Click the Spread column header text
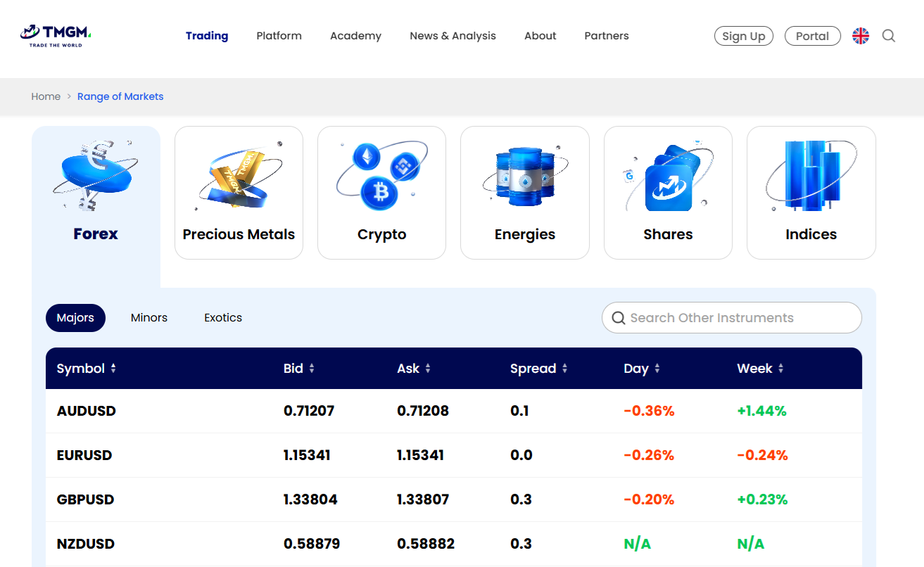 pyautogui.click(x=533, y=369)
